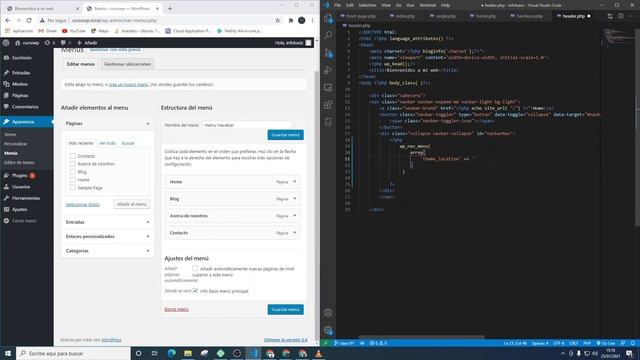Click Split Editor icon in VS Code
Viewport: 640px width, 360px height.
620,16
